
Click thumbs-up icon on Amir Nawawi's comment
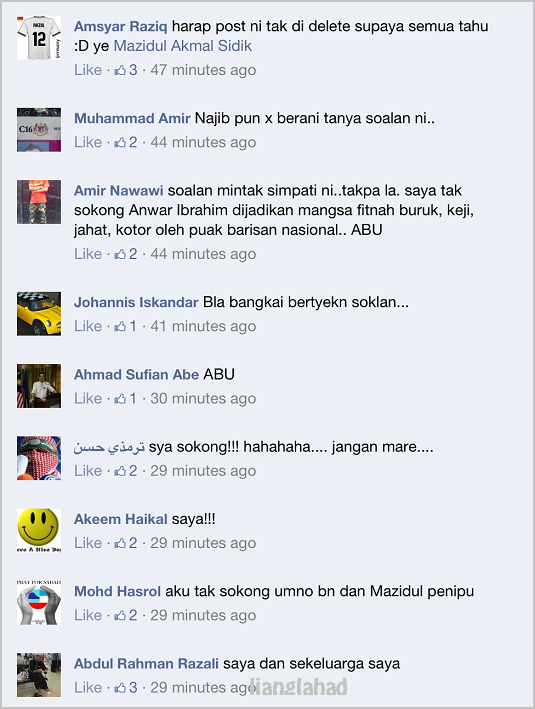(120, 254)
